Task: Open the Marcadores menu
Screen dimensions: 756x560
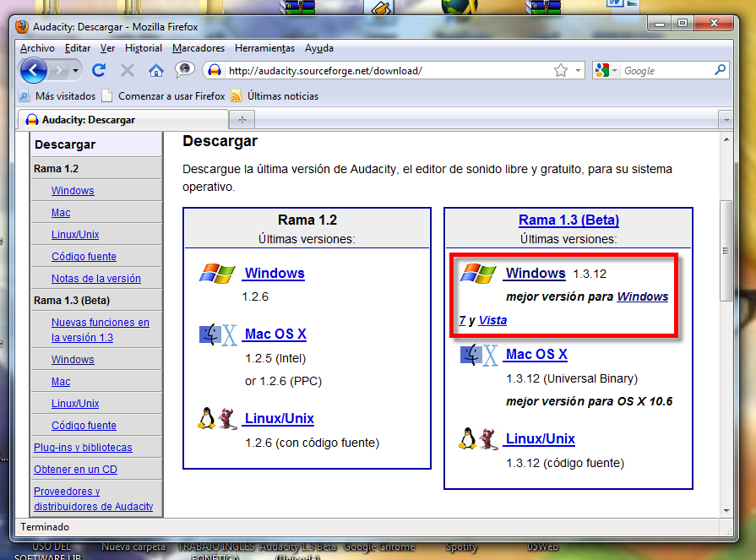Action: [x=199, y=48]
